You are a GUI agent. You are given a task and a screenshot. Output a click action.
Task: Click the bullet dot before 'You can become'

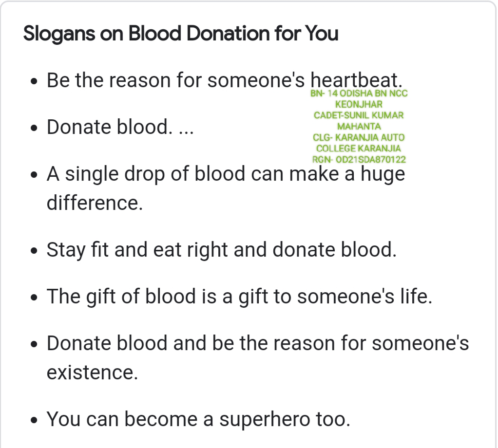pos(34,420)
